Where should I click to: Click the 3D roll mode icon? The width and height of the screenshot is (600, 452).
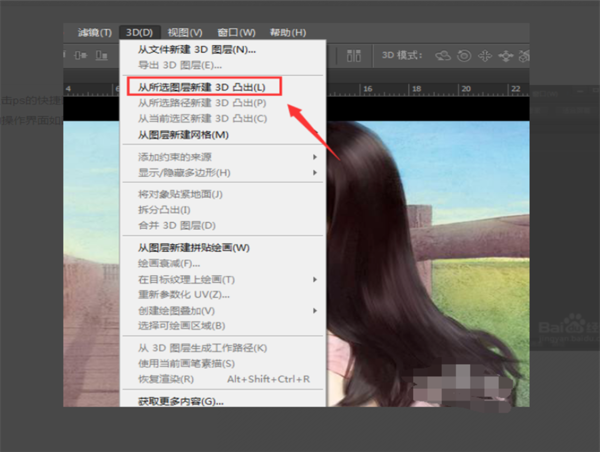[x=464, y=56]
